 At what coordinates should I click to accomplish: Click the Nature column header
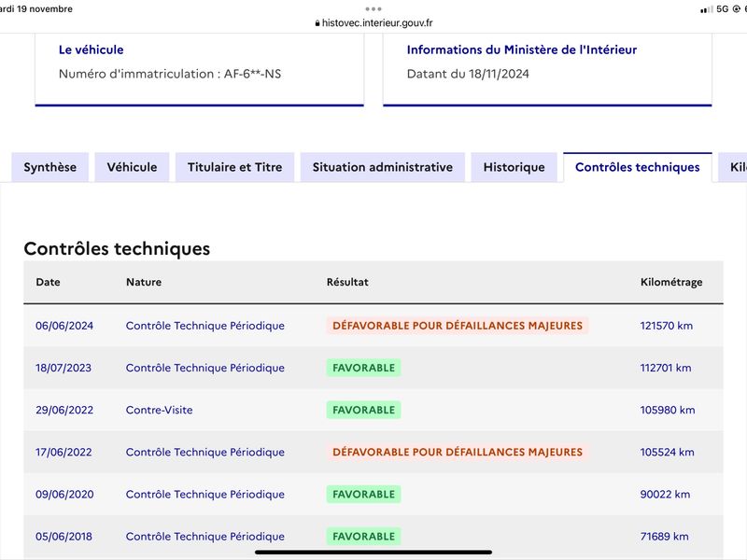point(144,282)
